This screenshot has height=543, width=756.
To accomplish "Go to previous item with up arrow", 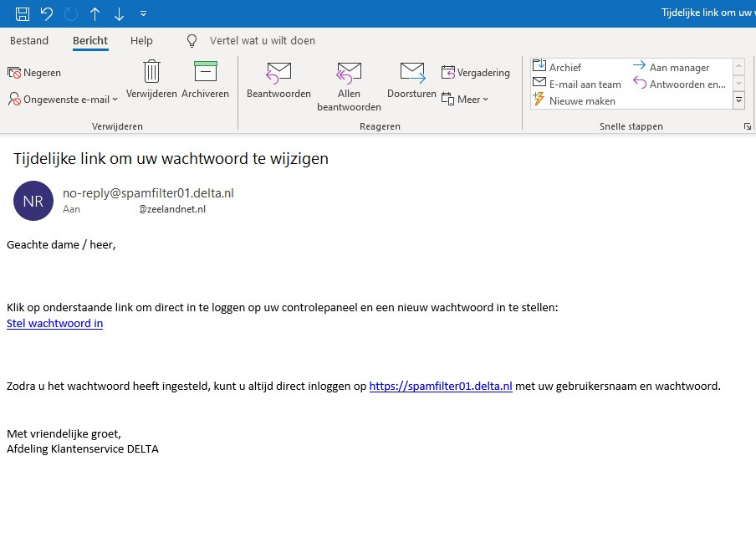I will (x=95, y=14).
